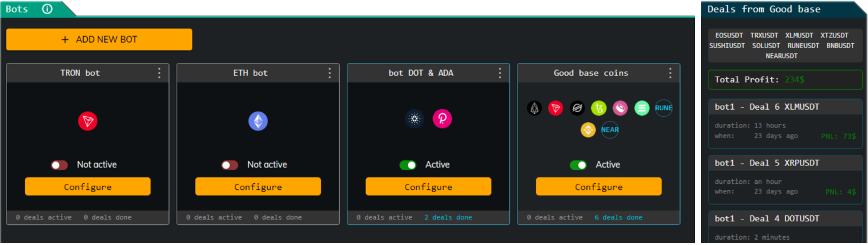Click the yellow BNB coin icon
Image resolution: width=868 pixels, height=245 pixels.
[588, 129]
